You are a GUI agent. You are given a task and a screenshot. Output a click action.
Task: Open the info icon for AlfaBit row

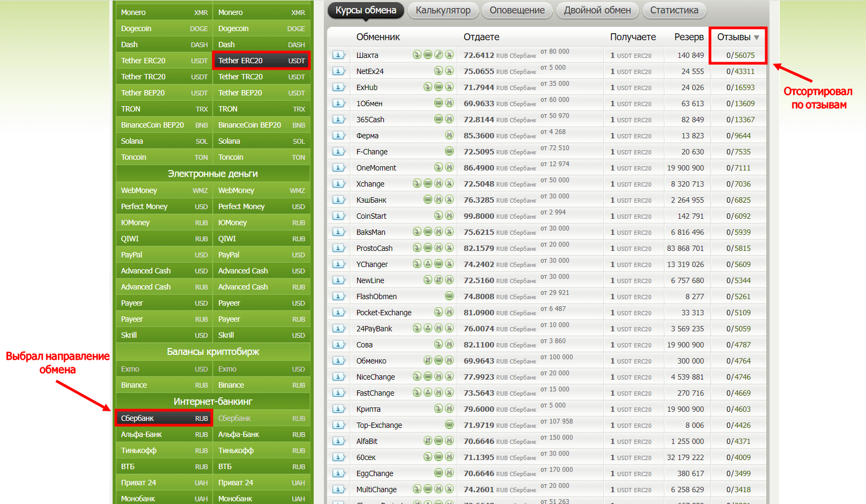click(338, 441)
